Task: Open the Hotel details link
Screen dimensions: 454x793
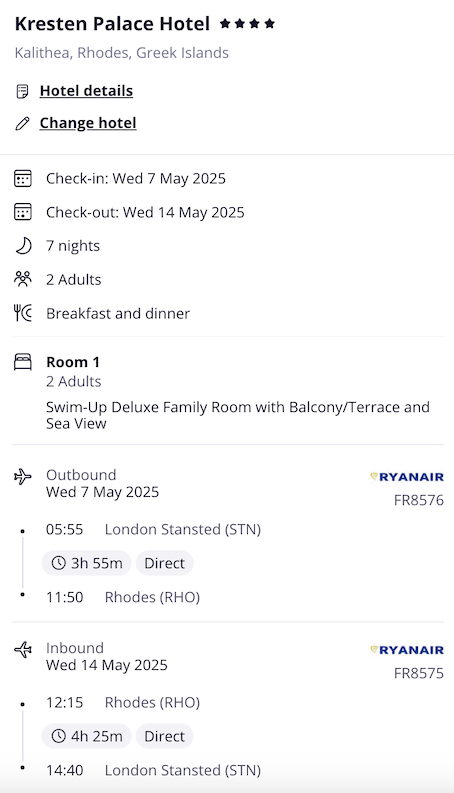Action: 86,91
